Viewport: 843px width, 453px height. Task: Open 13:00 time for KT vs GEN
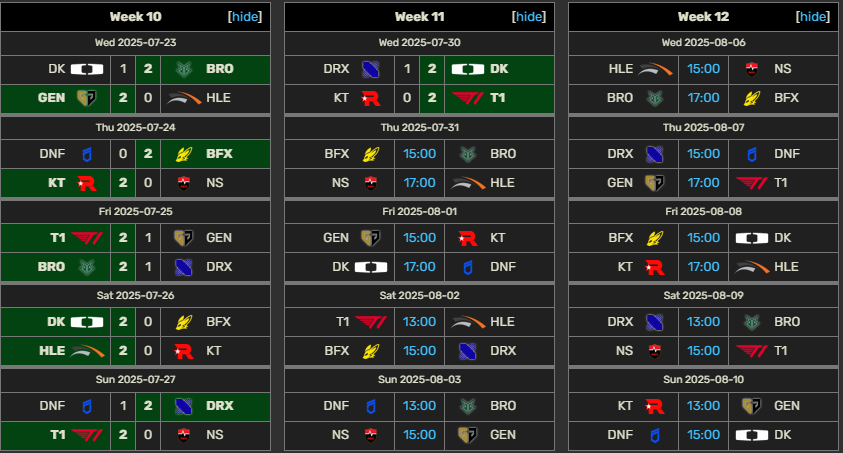tap(703, 406)
